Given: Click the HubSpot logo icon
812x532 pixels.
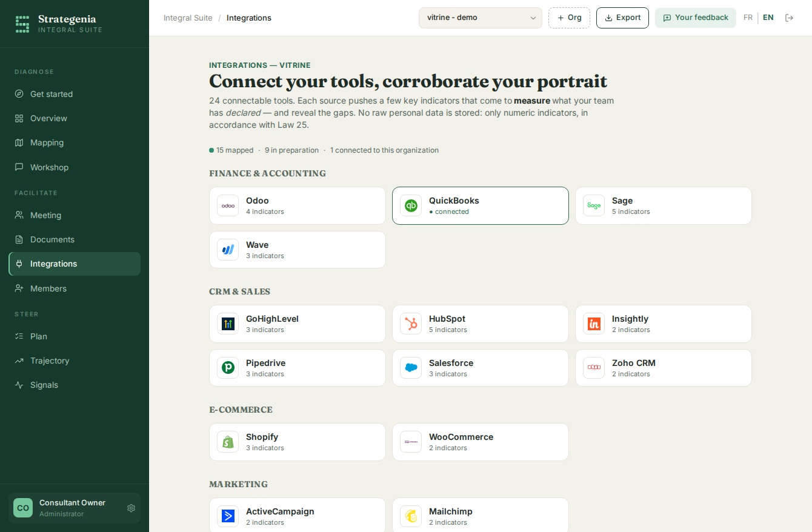Looking at the screenshot, I should 411,324.
